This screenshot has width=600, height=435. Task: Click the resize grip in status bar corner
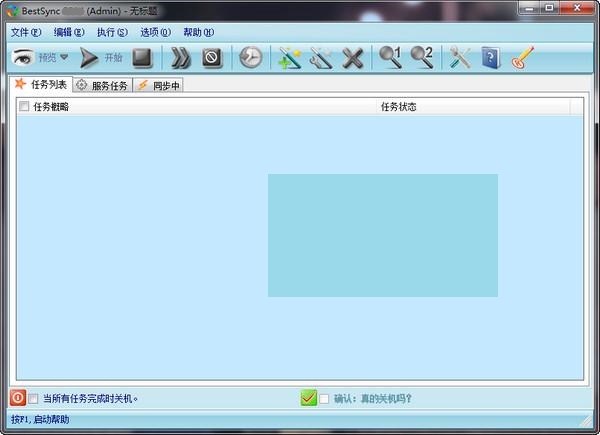[x=586, y=421]
